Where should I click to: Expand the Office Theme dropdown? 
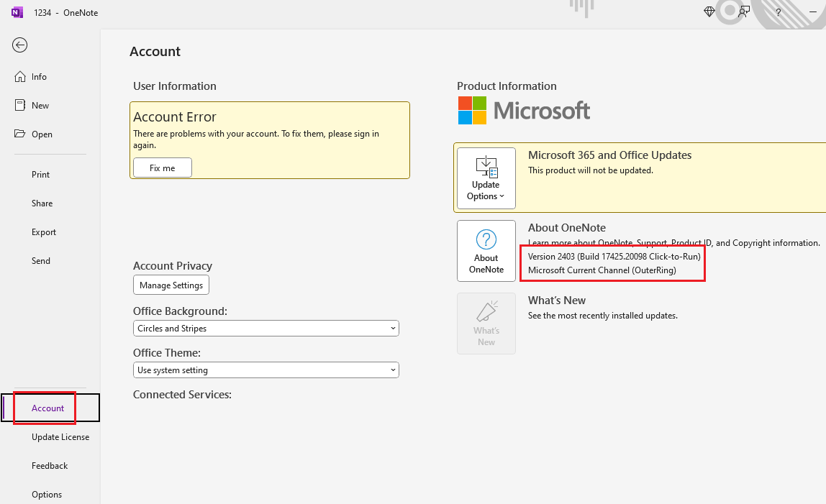(266, 370)
